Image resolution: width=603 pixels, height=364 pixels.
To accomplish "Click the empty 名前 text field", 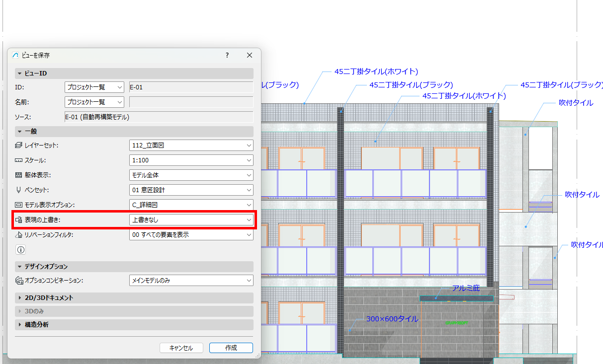I will coord(191,102).
